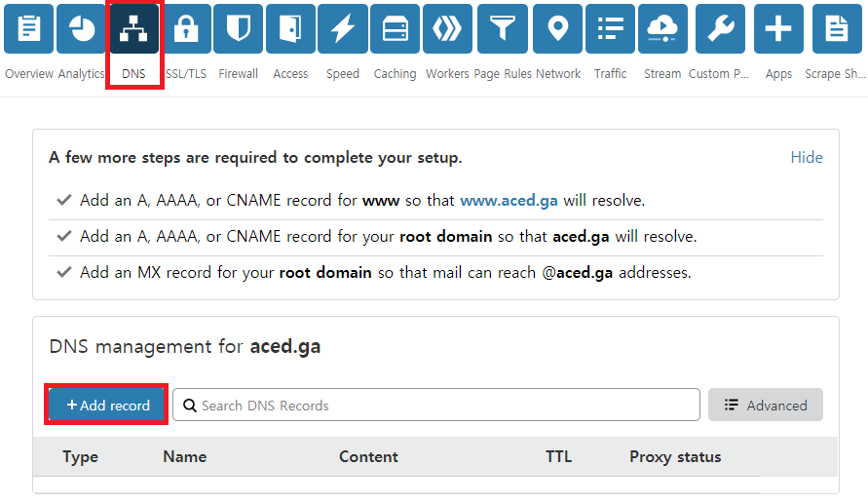Click the magnifier icon in DNS search
This screenshot has height=504, width=868.
(x=190, y=406)
